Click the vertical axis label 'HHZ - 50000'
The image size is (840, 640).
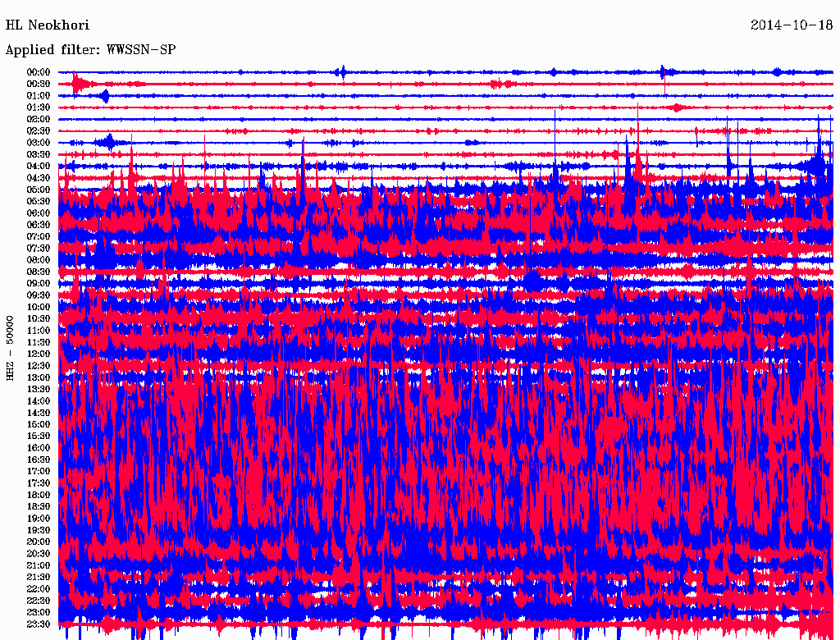(10, 348)
